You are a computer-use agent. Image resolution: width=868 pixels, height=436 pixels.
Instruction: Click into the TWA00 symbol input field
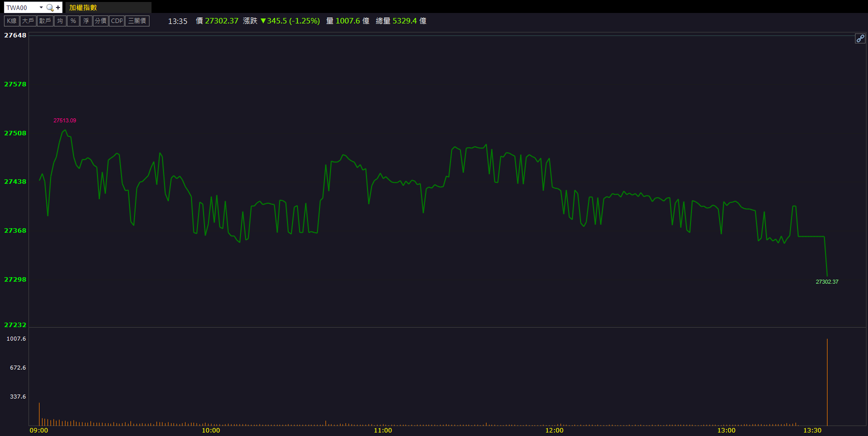(21, 7)
